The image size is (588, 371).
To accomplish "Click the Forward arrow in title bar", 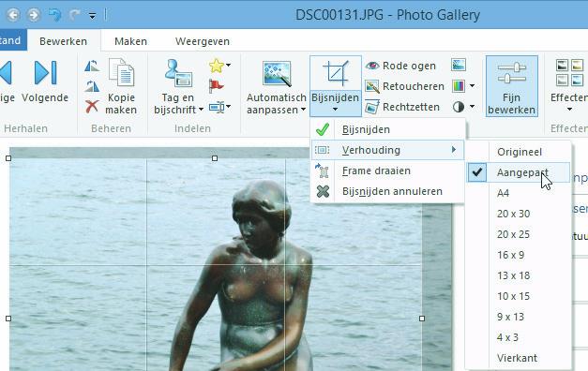I will (34, 15).
